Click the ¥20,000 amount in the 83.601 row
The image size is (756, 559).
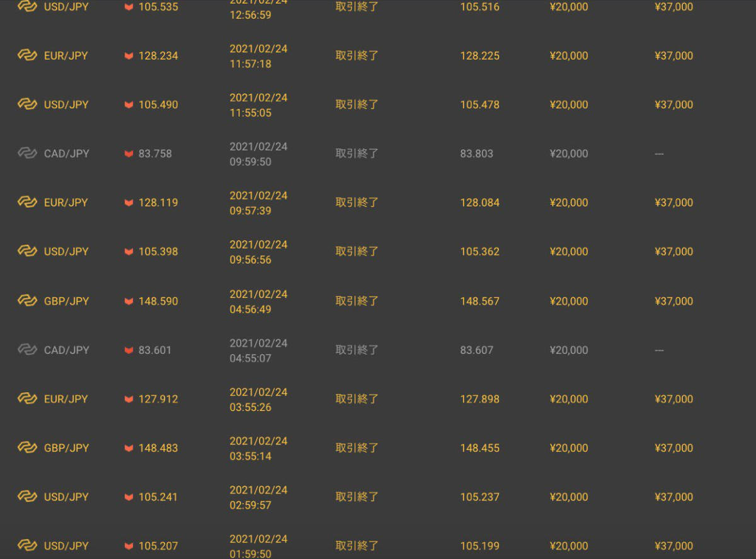click(x=569, y=350)
